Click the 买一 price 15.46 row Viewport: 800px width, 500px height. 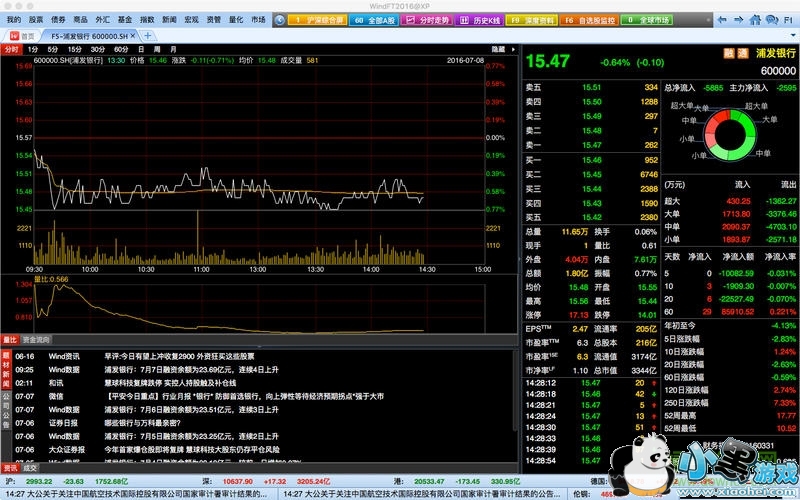pyautogui.click(x=591, y=160)
